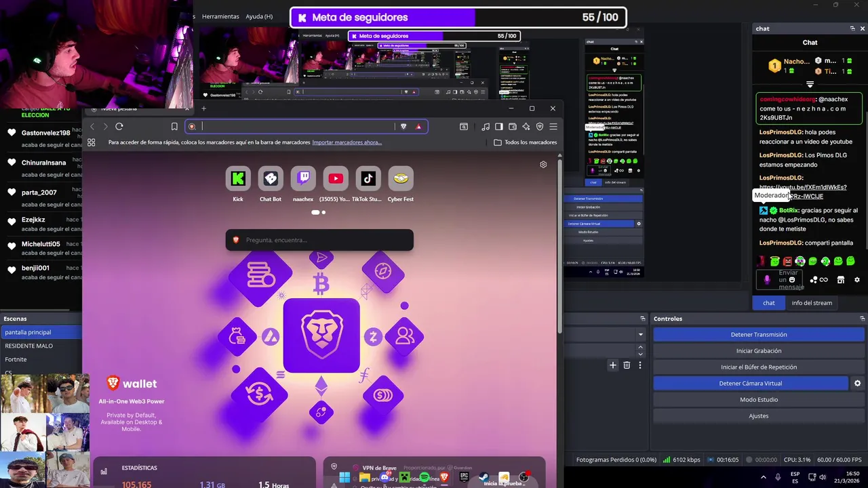Expand the source dropdown arrow in OBS

coord(640,334)
